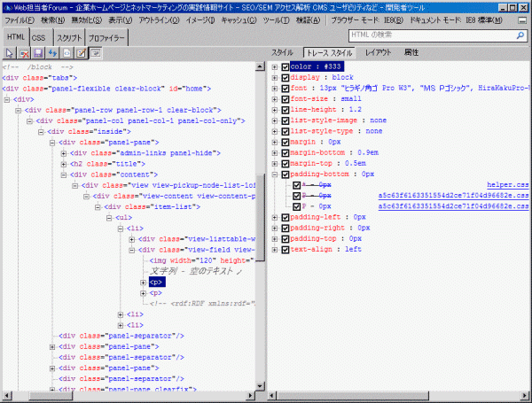532x403 pixels.
Task: Open css link of struck-through P rule
Action: (x=454, y=196)
